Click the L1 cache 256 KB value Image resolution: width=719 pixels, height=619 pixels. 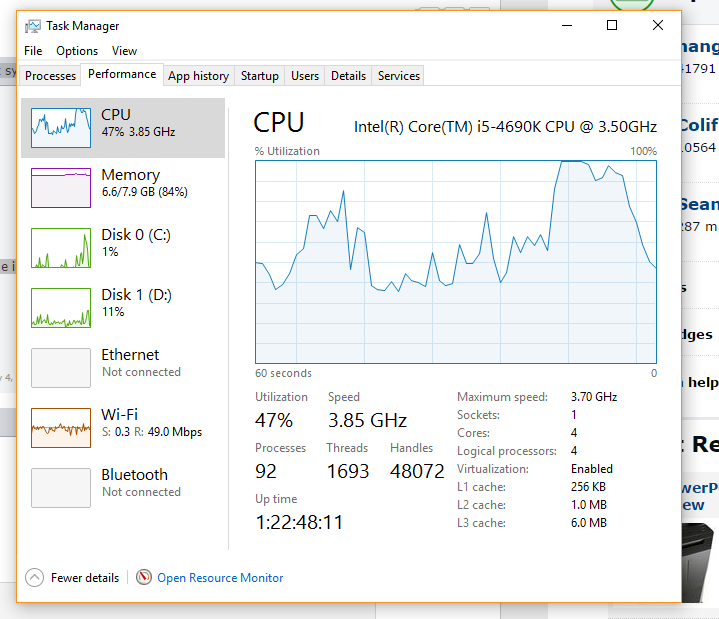pyautogui.click(x=588, y=487)
